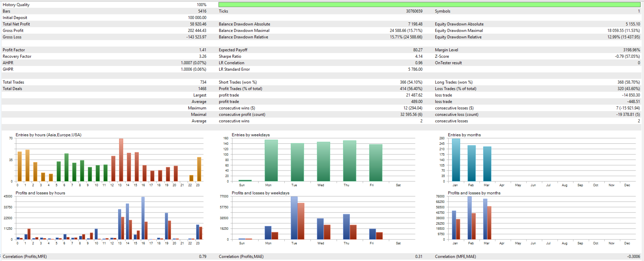Click the Short Trades value '366 (54.10%)'

(x=411, y=82)
